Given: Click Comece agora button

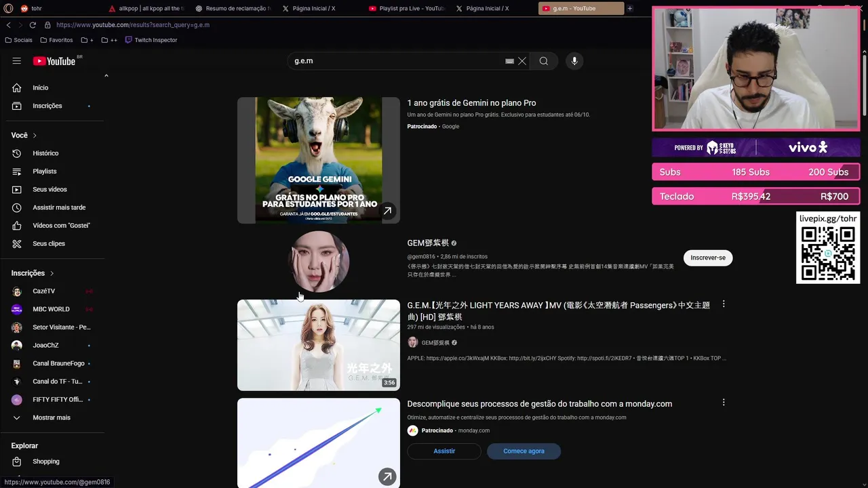Looking at the screenshot, I should pyautogui.click(x=524, y=451).
